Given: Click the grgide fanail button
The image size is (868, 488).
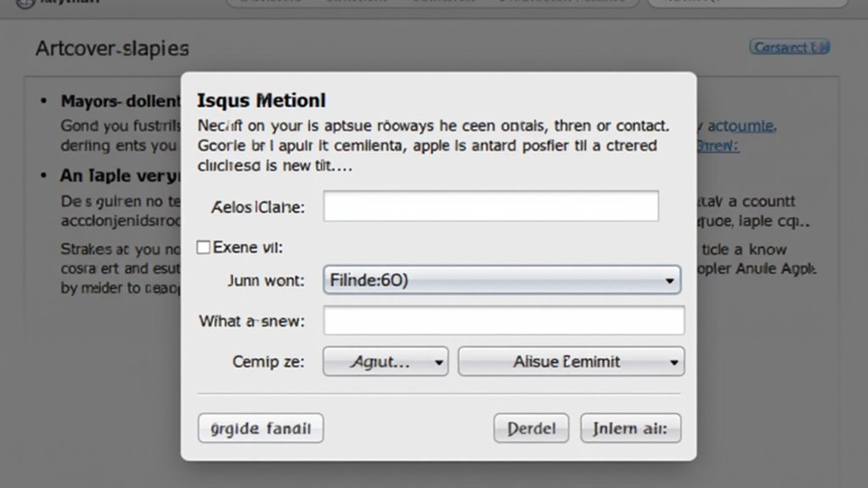Looking at the screenshot, I should 261,429.
